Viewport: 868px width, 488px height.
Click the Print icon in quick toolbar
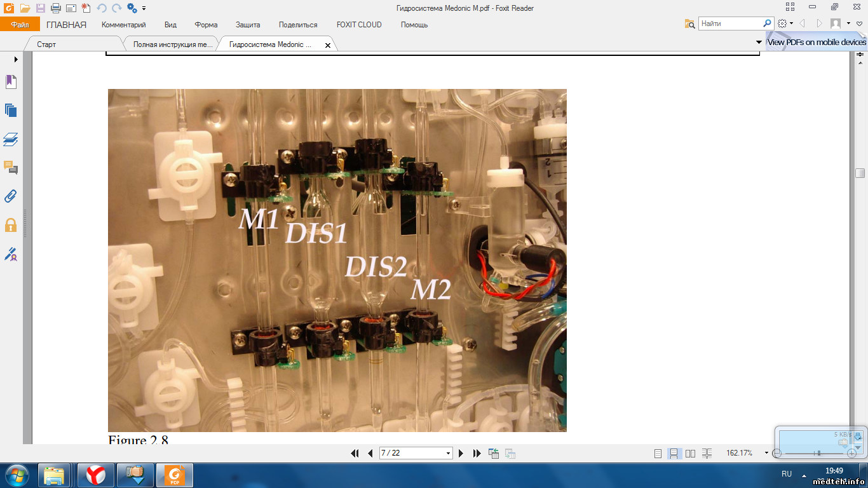click(55, 8)
